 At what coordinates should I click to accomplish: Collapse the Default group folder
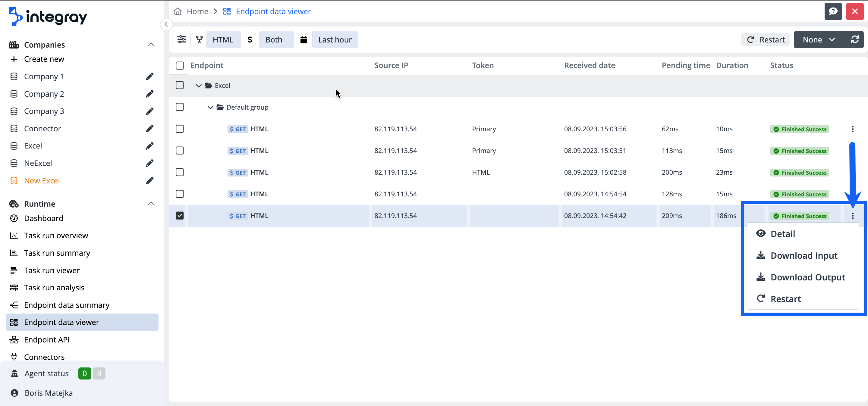click(x=210, y=108)
